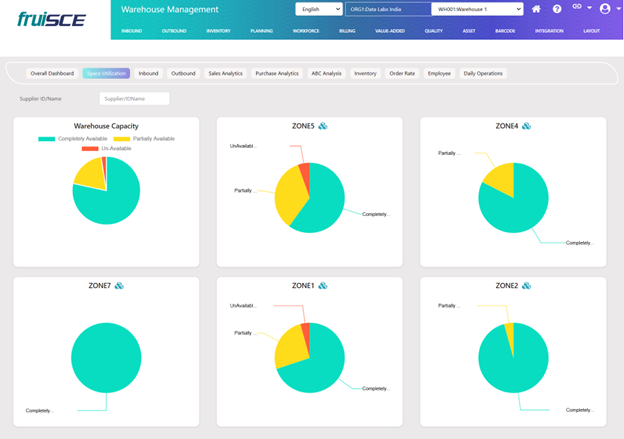Switch to the Sales Analytics tab

[x=225, y=73]
